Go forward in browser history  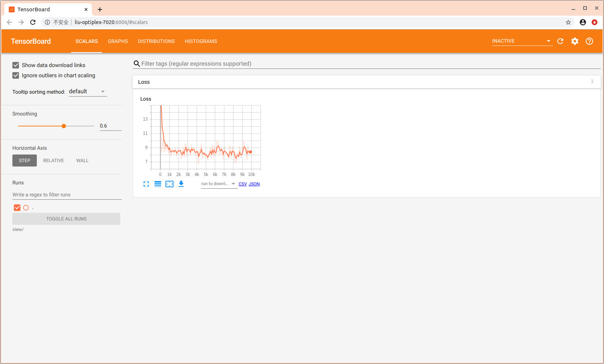[x=21, y=22]
